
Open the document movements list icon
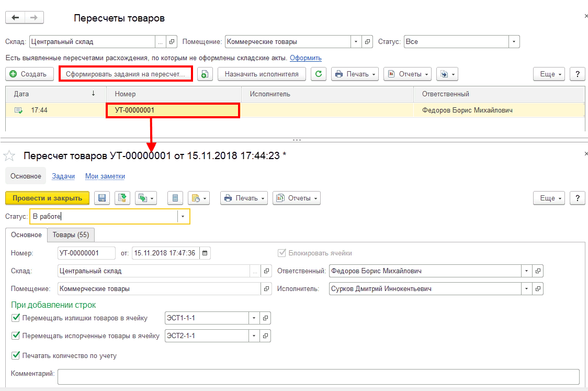(175, 198)
